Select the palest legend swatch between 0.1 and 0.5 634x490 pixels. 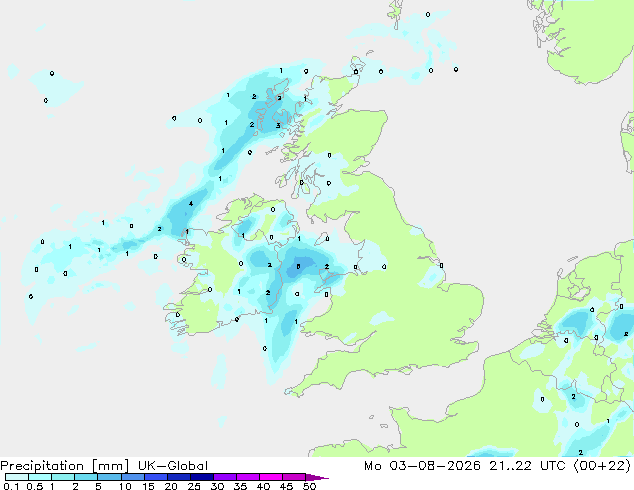[17, 477]
